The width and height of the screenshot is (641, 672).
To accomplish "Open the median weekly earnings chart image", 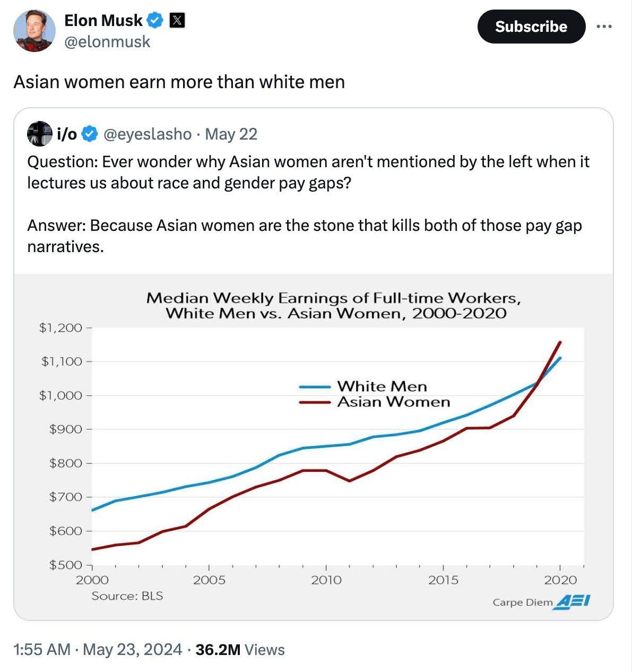I will click(x=313, y=446).
